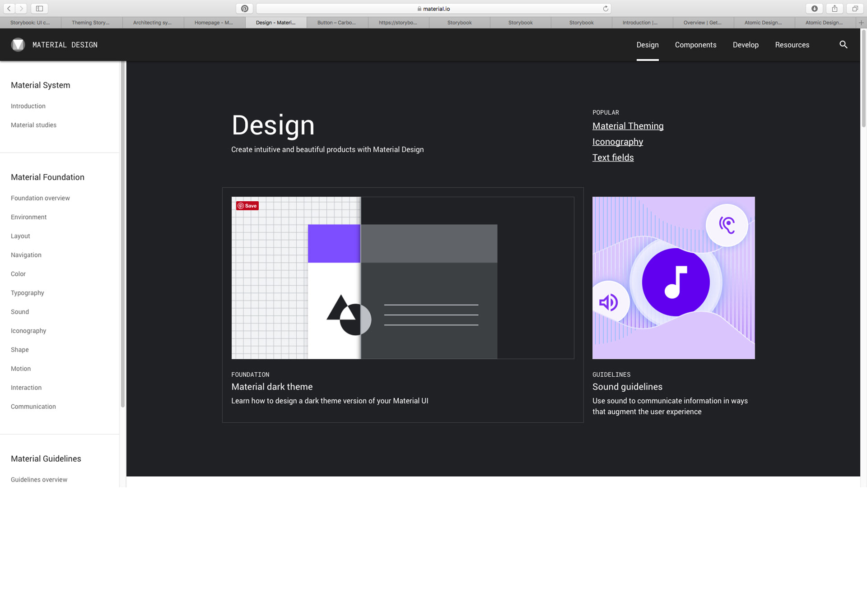
Task: Open the Components nav item
Action: 695,45
